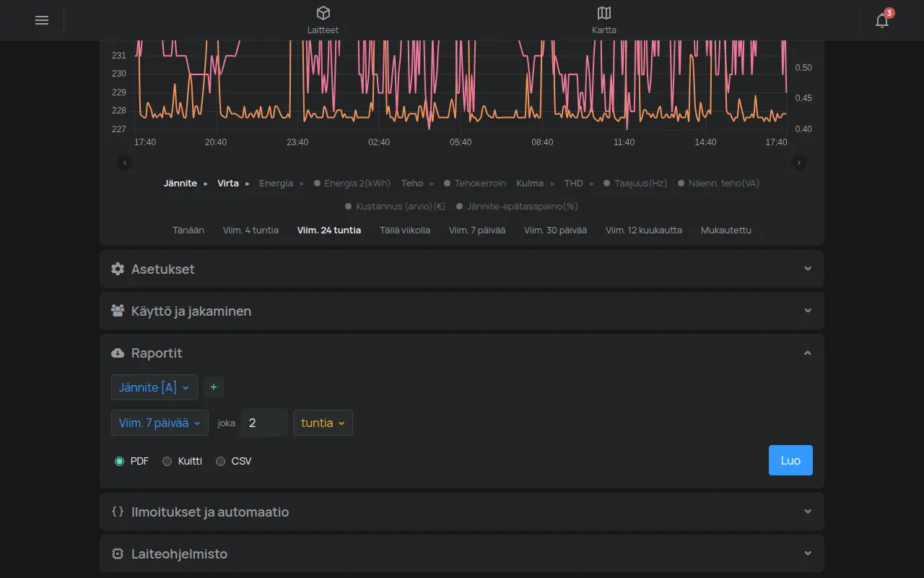Toggle Tehokerroin series in chart
Screen dimensions: 924x578
tap(475, 184)
